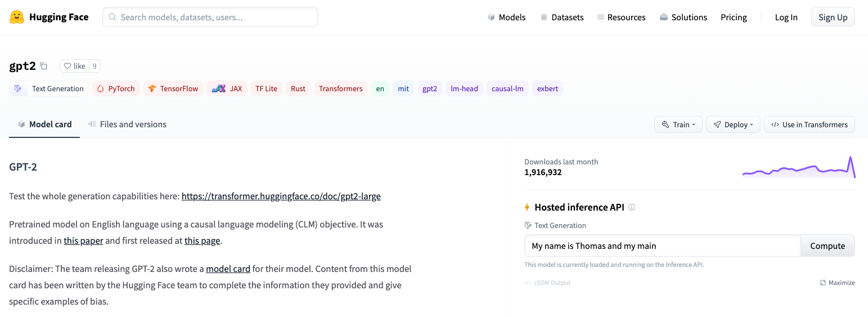Click the Transformers tag
This screenshot has height=317, width=868.
[x=340, y=88]
